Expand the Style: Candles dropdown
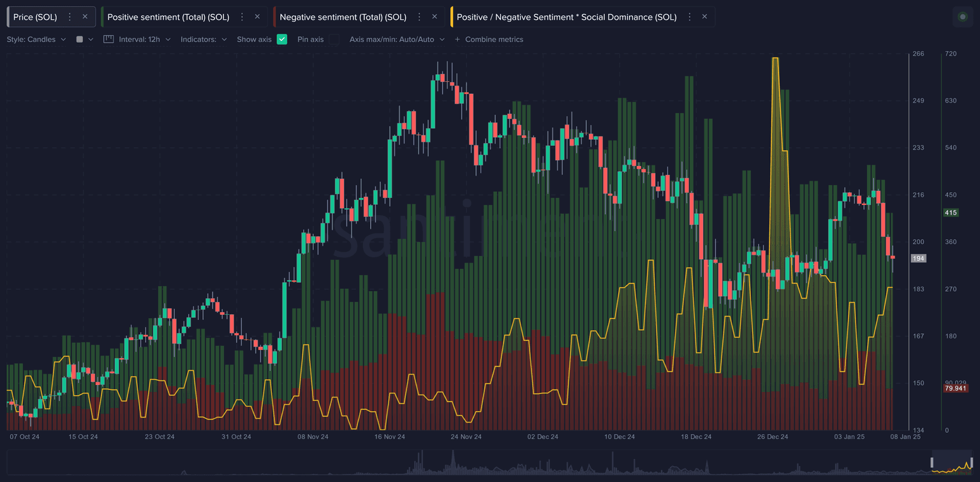The image size is (980, 482). 37,40
